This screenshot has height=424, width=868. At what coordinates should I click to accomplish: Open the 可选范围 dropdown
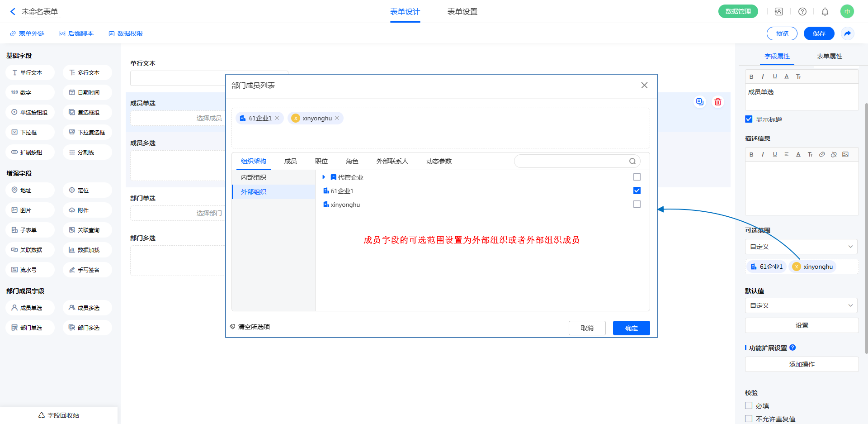click(801, 247)
